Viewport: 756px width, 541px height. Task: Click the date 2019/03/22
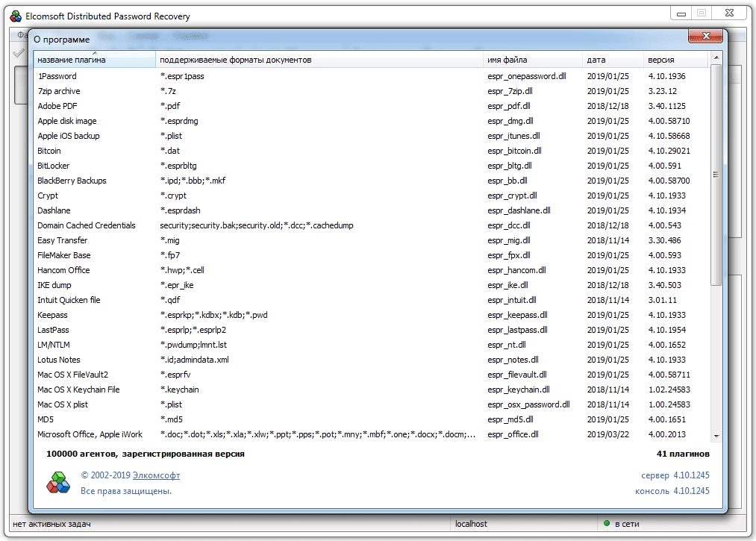pyautogui.click(x=608, y=435)
